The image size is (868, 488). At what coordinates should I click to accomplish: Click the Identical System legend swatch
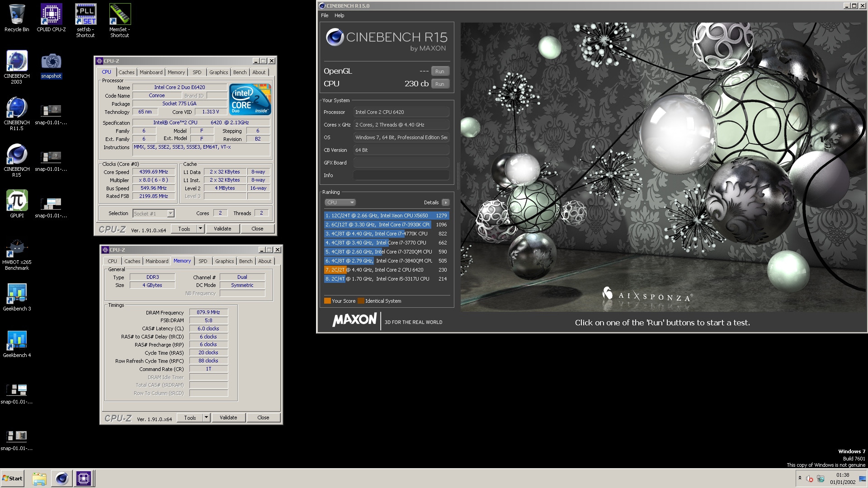361,301
